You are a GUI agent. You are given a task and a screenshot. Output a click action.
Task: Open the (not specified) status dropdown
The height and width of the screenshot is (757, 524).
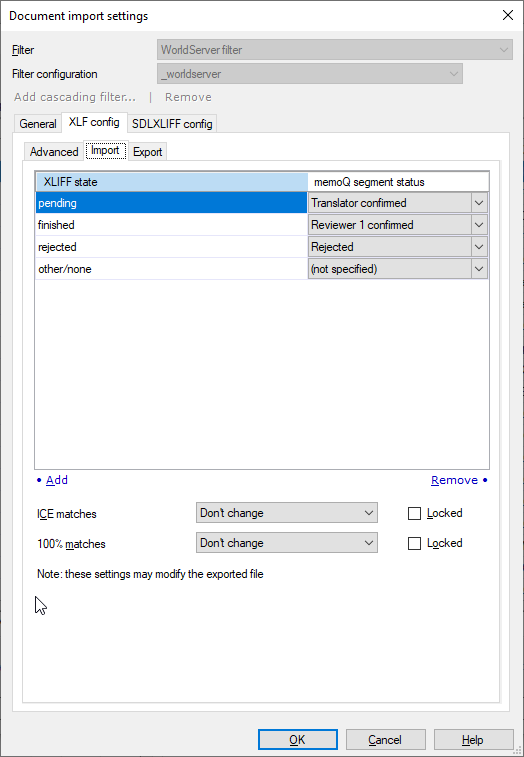(x=398, y=269)
